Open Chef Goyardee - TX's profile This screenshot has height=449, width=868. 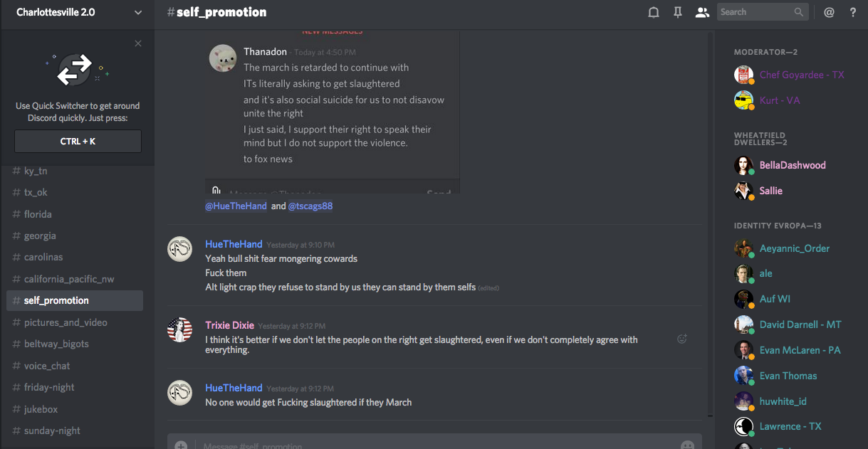801,75
